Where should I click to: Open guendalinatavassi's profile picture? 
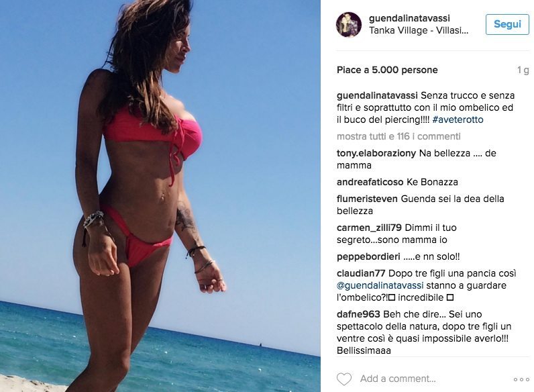point(349,25)
